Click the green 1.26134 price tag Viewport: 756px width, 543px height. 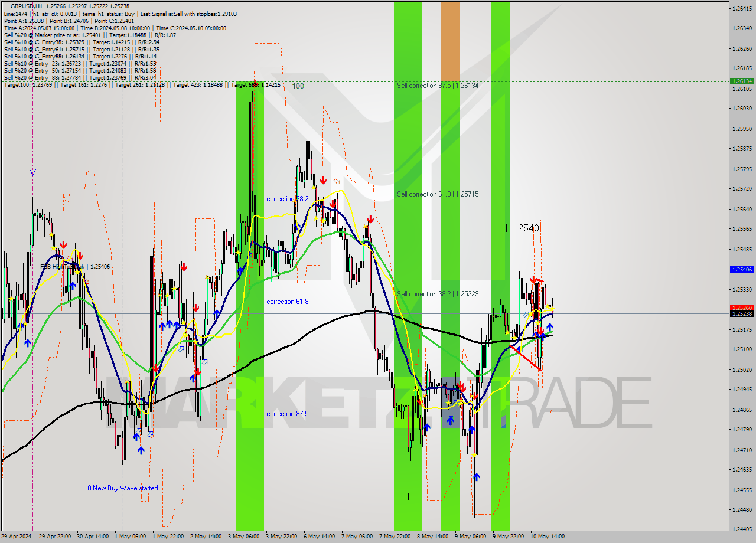click(742, 81)
